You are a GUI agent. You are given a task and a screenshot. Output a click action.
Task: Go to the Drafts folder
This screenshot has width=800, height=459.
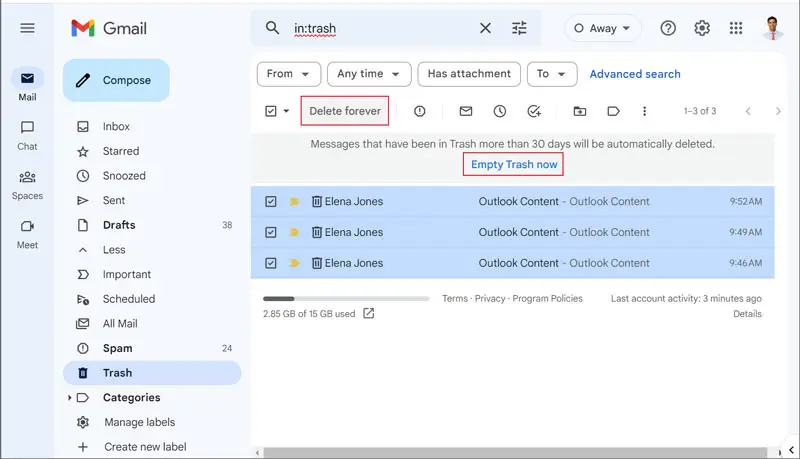click(x=119, y=225)
